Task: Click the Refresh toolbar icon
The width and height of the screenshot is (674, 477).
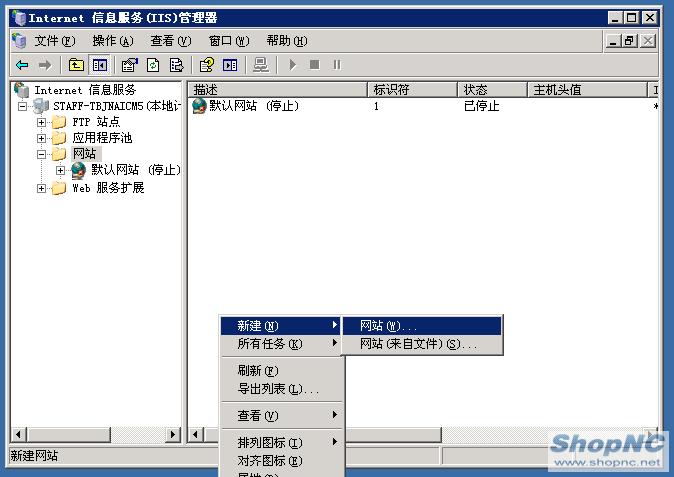Action: click(153, 65)
